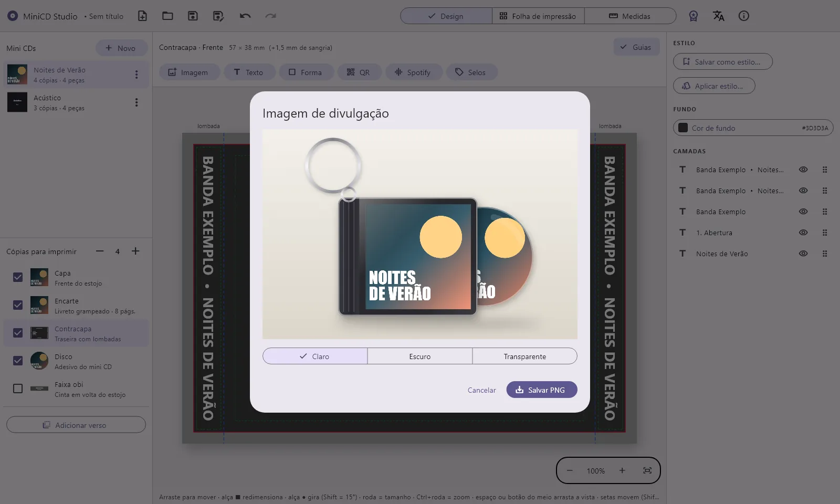Uncheck the Contracapa piece checkbox
Viewport: 840px width, 504px height.
click(x=18, y=333)
